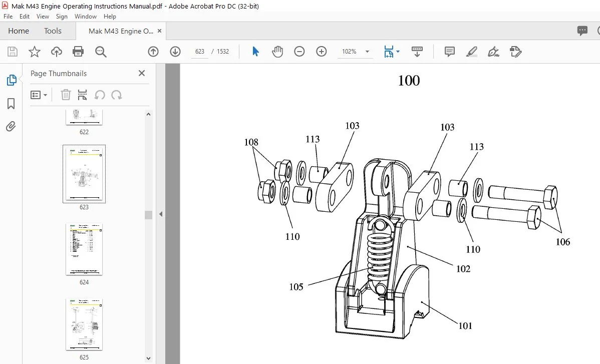Viewport: 600px width, 364px height.
Task: Click the '625' label under thumbnail
Action: (x=84, y=357)
